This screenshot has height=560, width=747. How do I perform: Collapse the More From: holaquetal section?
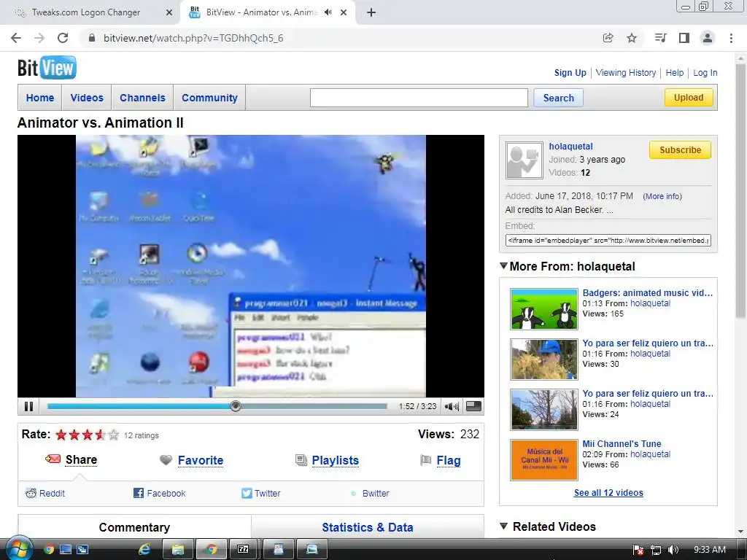tap(503, 265)
